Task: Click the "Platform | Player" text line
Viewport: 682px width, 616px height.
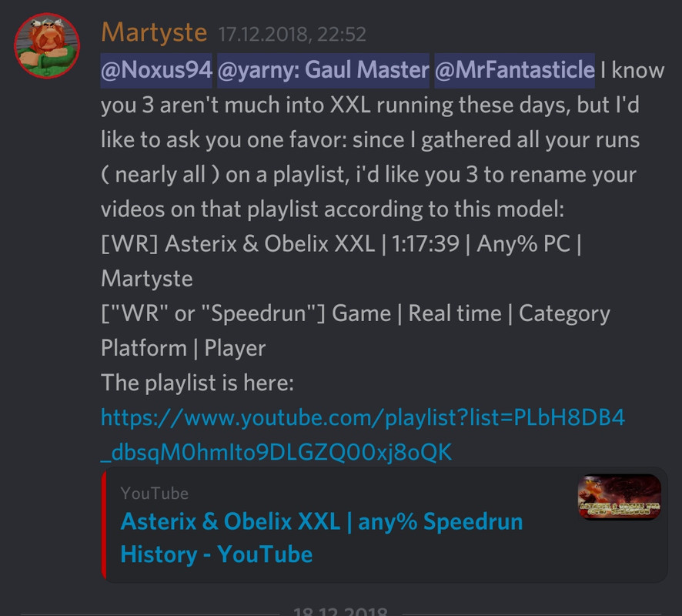Action: tap(183, 348)
